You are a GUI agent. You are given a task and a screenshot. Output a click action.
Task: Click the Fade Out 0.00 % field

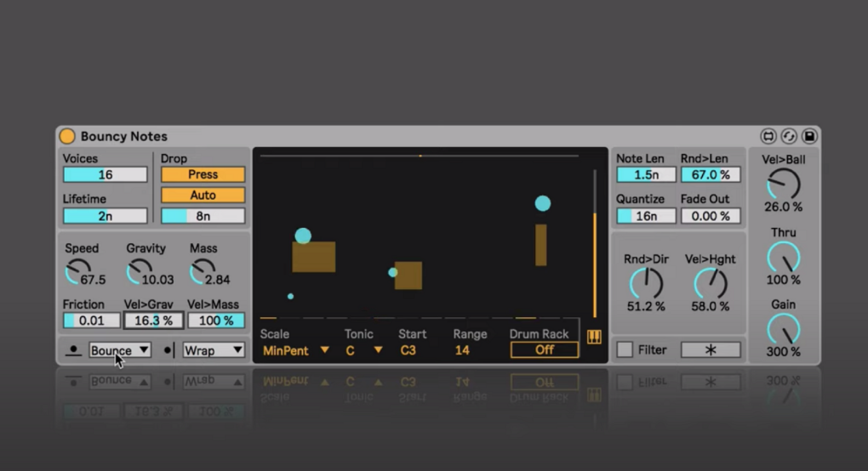(x=711, y=216)
